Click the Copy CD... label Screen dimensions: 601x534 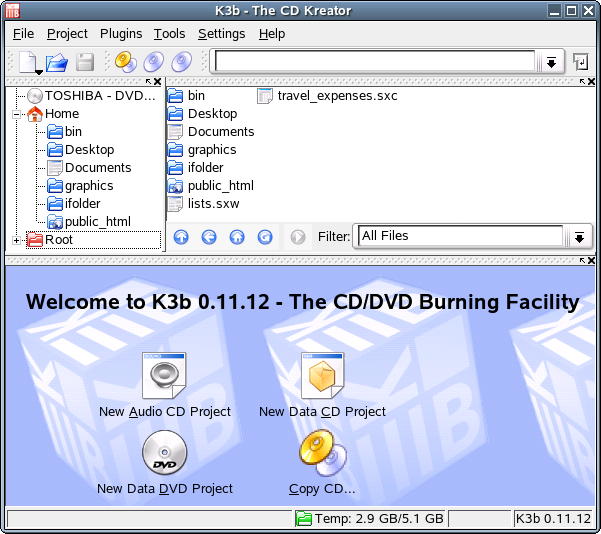coord(322,489)
